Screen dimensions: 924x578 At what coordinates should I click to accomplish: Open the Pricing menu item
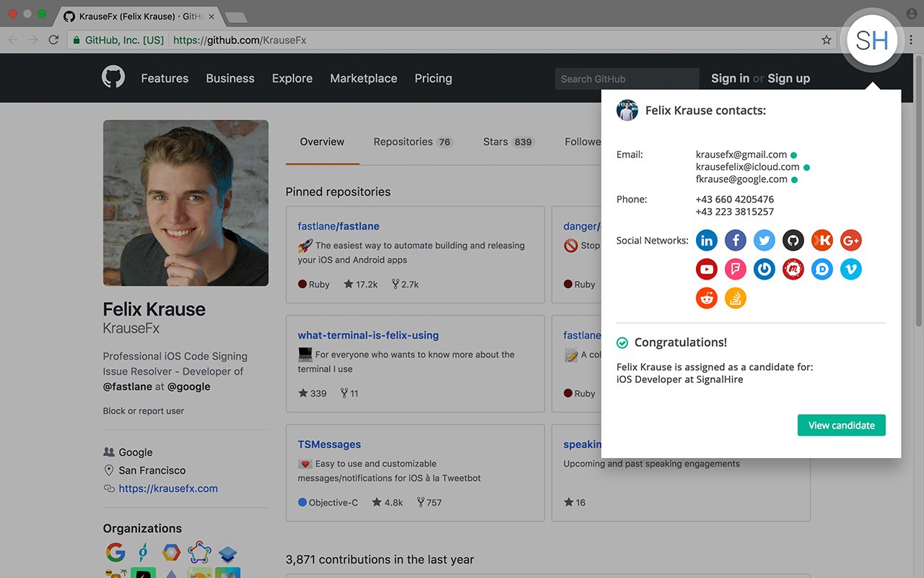433,78
